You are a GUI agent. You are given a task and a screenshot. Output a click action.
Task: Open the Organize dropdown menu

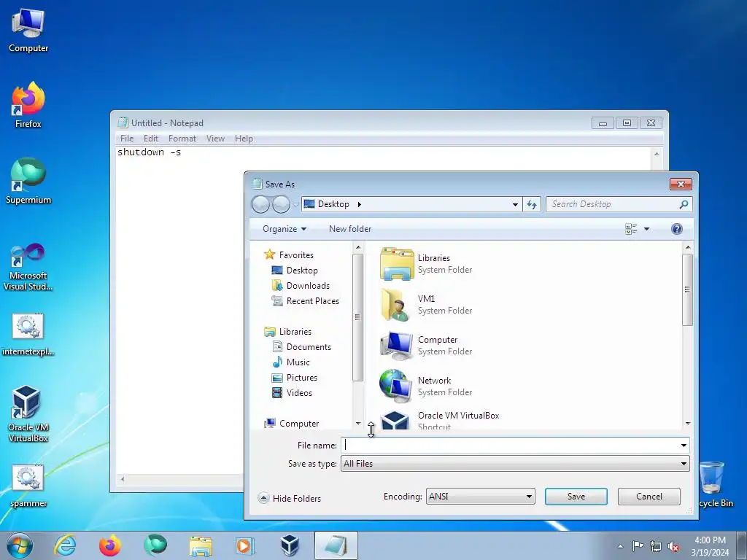pyautogui.click(x=285, y=229)
